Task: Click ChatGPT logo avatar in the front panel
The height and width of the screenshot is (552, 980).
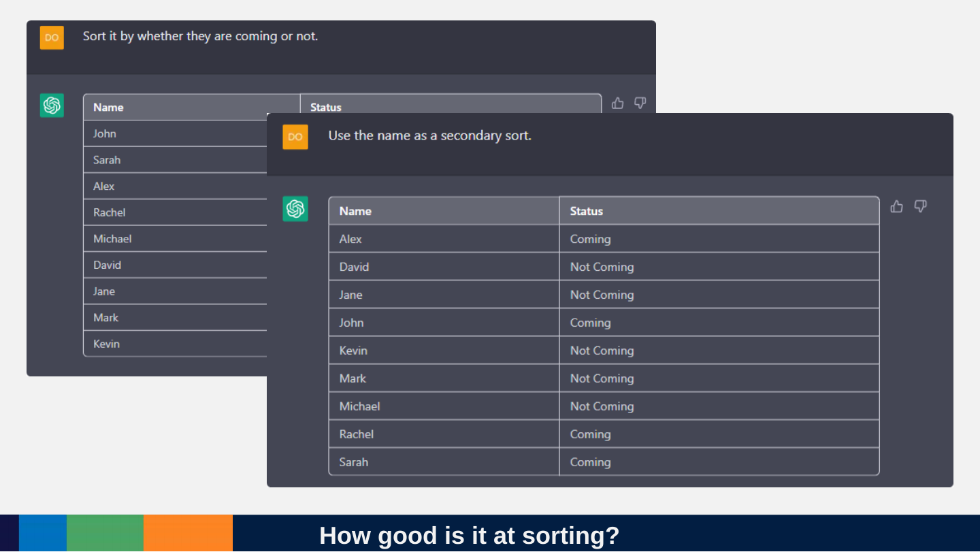Action: 295,209
